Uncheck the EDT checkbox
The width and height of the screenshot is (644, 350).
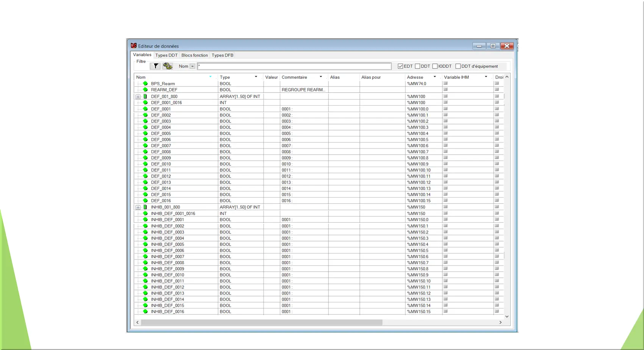coord(400,66)
